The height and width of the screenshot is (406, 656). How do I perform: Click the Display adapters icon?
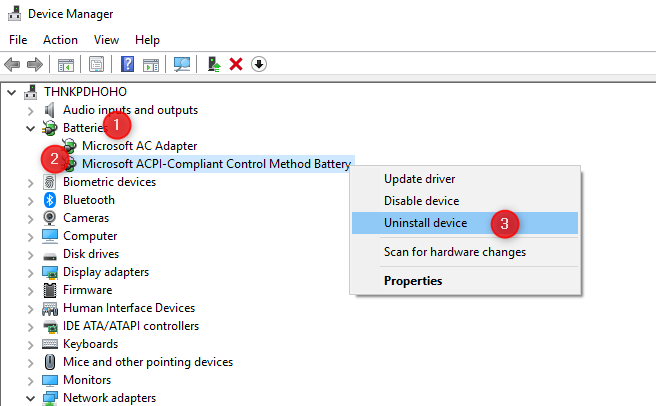(x=50, y=272)
